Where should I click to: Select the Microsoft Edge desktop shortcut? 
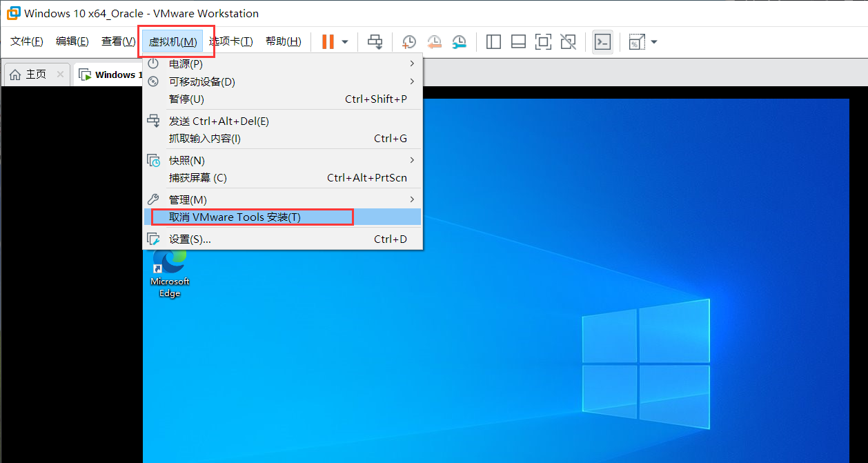click(170, 273)
